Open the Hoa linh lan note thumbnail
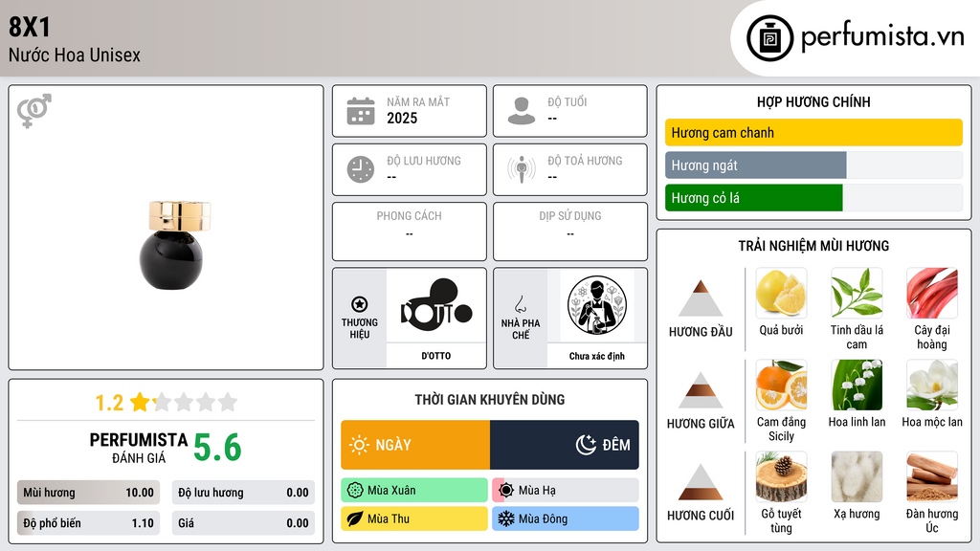 (x=857, y=385)
